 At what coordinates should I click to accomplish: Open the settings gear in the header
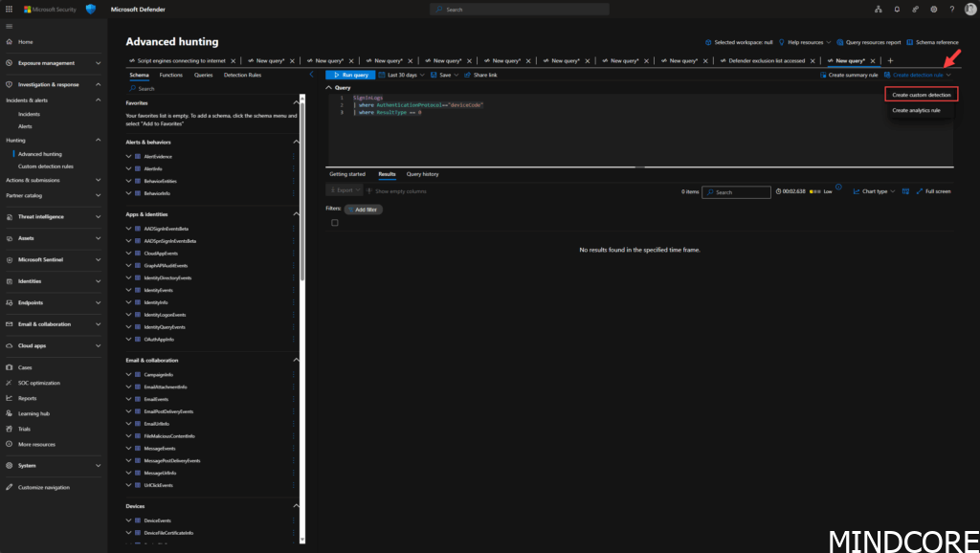click(x=934, y=10)
